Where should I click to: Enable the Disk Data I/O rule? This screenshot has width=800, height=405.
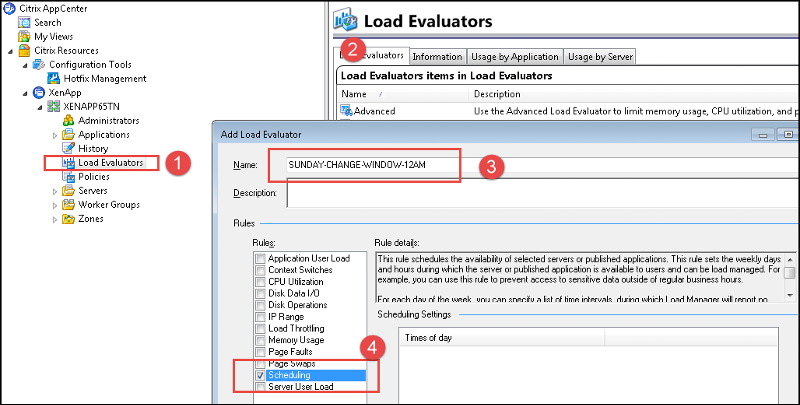(260, 294)
